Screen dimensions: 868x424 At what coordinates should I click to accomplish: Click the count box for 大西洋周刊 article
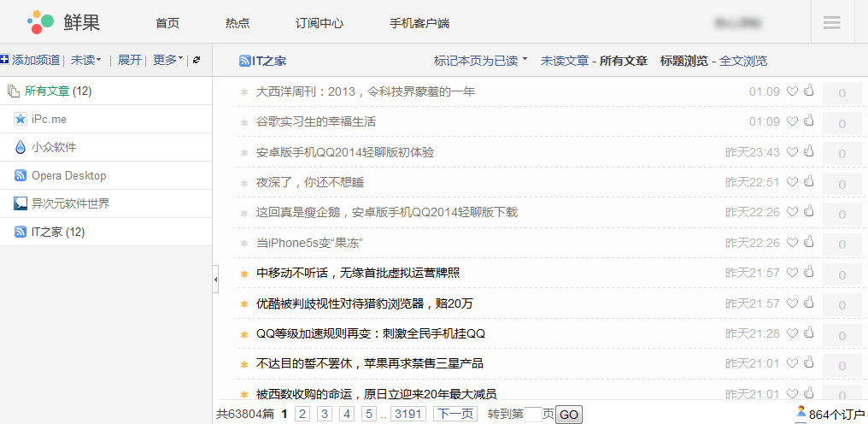pos(842,93)
